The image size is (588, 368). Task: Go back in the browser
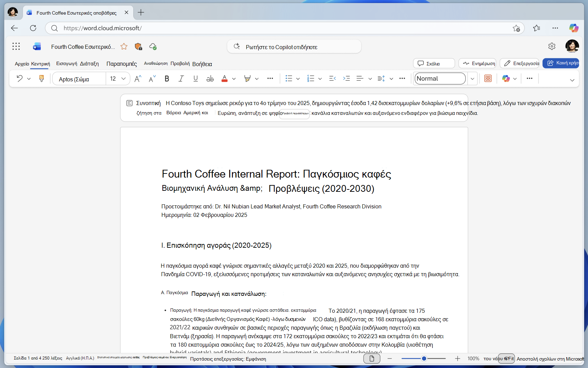click(14, 28)
